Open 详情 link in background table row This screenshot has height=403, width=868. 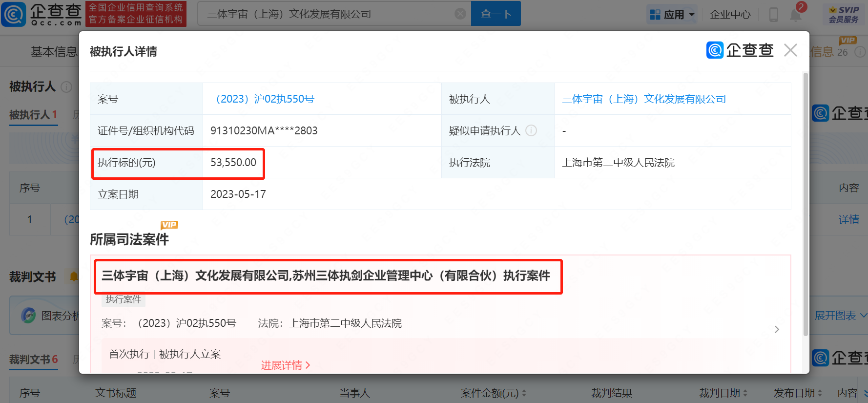coord(849,220)
